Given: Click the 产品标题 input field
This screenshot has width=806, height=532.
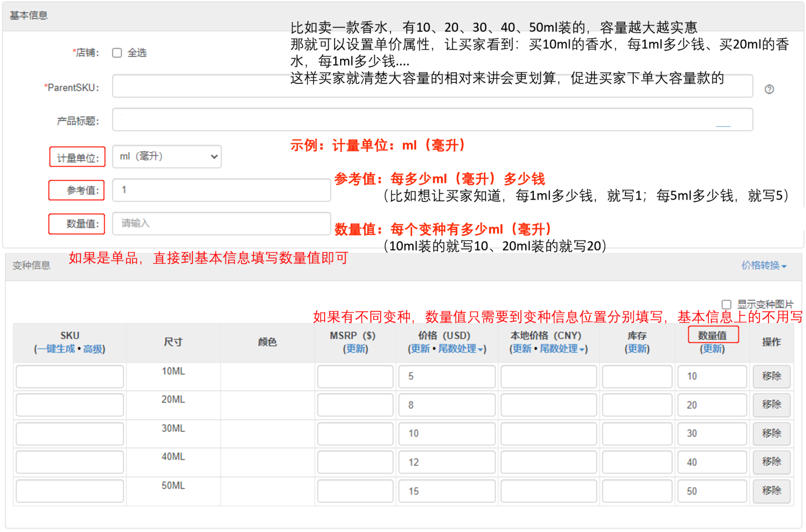Looking at the screenshot, I should coord(433,120).
